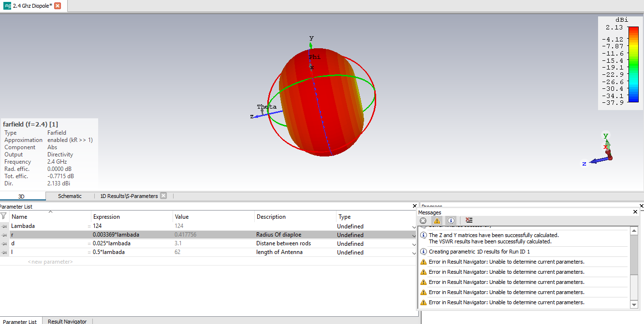The height and width of the screenshot is (324, 644).
Task: Toggle the warning messages filter icon
Action: 437,220
